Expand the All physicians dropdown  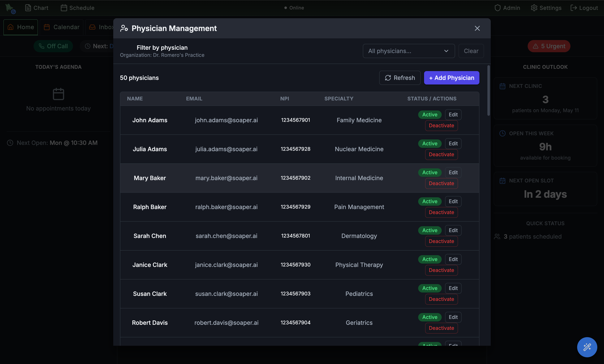point(409,51)
